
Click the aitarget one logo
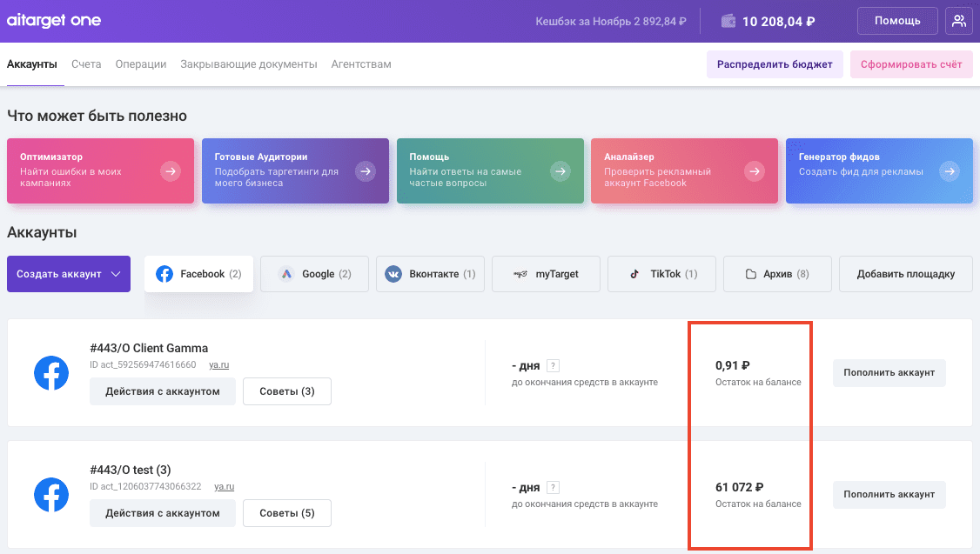(x=54, y=21)
